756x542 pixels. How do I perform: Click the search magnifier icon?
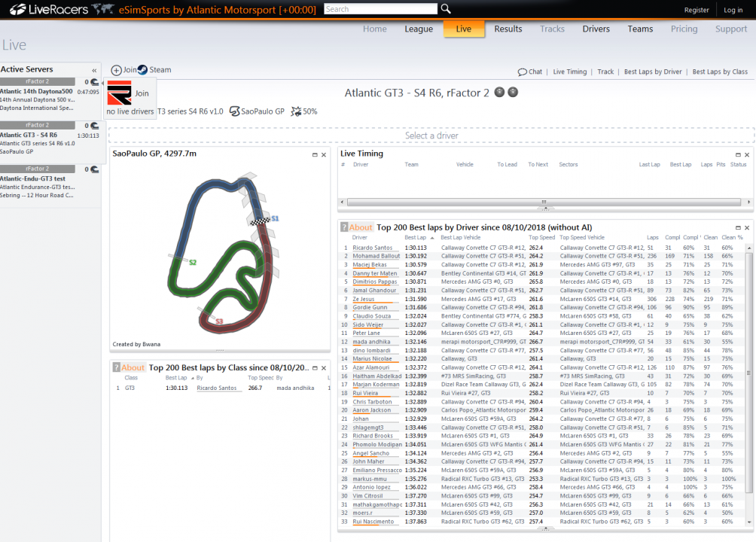tap(446, 9)
